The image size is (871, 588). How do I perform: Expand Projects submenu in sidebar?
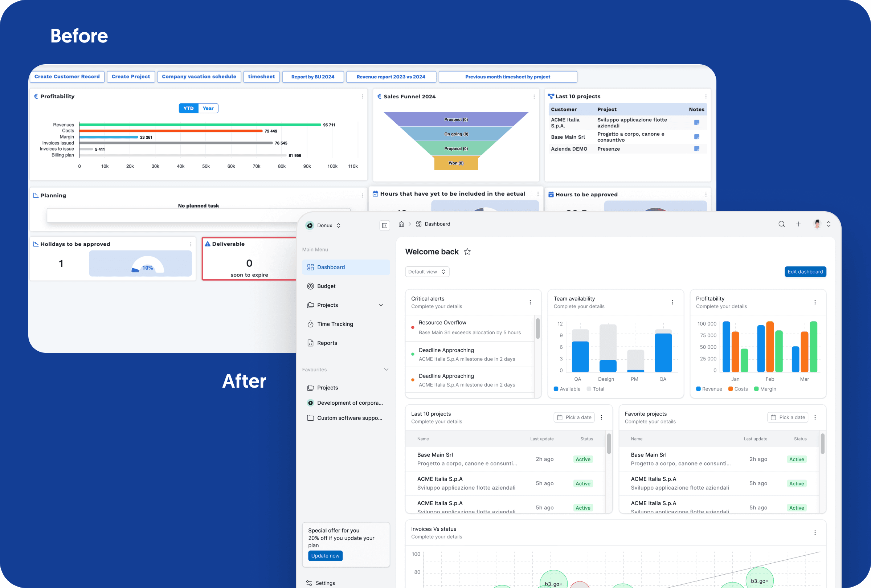(x=381, y=305)
